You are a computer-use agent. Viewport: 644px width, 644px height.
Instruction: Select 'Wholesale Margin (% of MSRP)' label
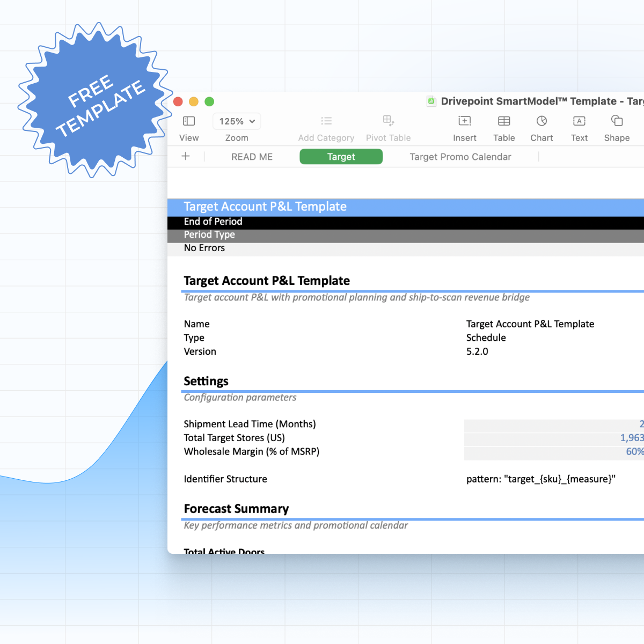252,452
